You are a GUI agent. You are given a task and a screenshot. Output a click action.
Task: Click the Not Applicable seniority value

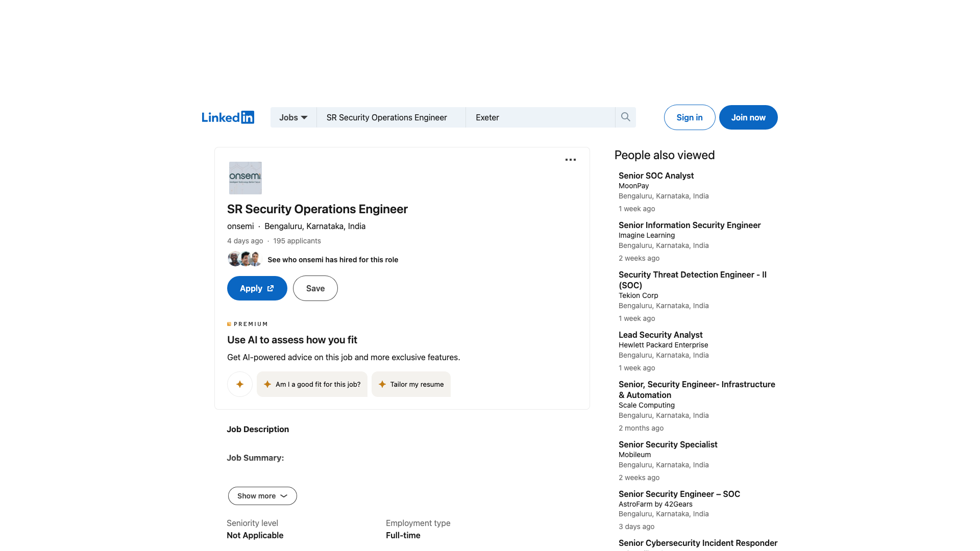tap(255, 535)
